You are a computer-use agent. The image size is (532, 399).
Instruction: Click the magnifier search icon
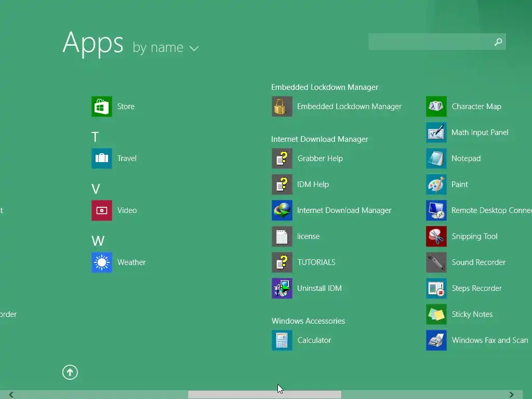(498, 42)
